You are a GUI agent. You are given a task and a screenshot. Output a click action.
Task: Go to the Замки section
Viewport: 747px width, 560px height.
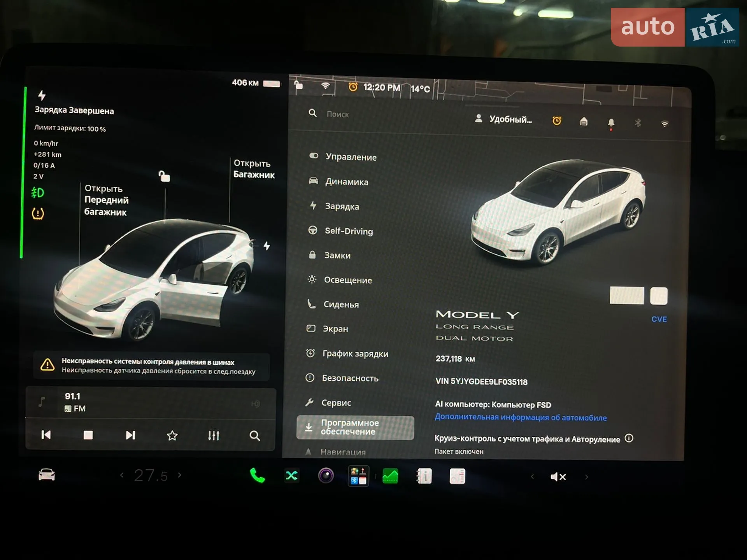[x=330, y=255]
